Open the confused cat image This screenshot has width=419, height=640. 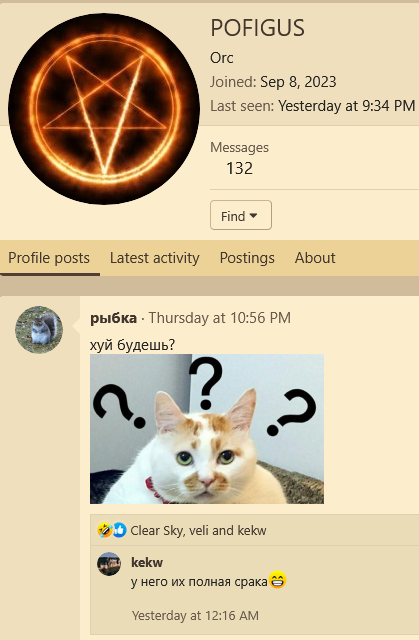207,429
